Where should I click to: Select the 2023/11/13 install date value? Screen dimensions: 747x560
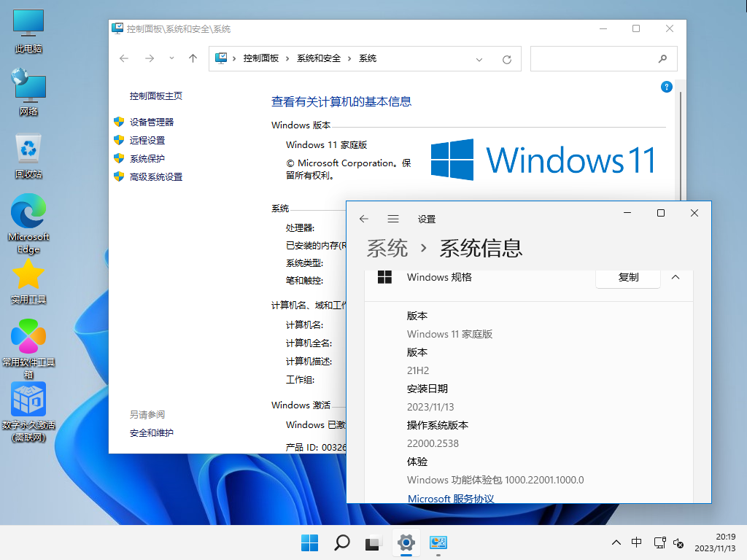pyautogui.click(x=430, y=407)
